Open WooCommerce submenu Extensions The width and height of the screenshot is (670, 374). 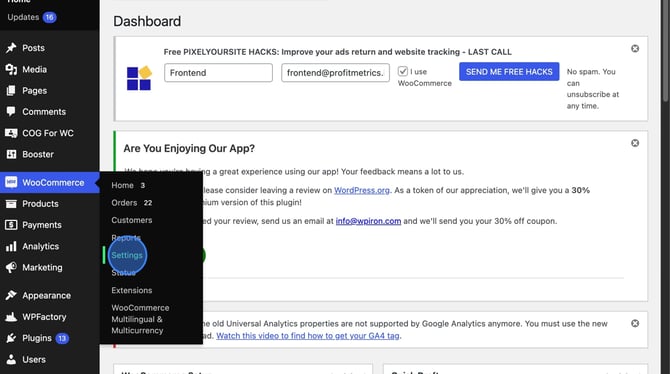pos(132,290)
